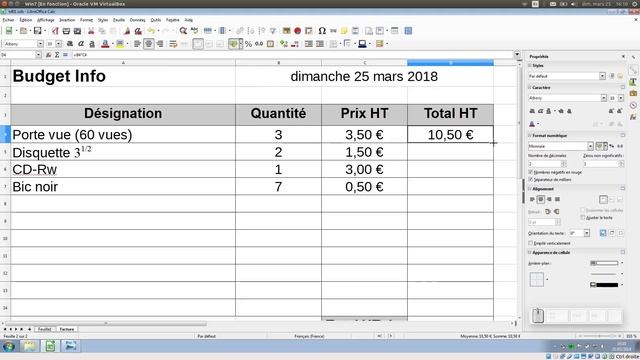Click the Spelling check icon
The image size is (640, 360).
(195, 31)
